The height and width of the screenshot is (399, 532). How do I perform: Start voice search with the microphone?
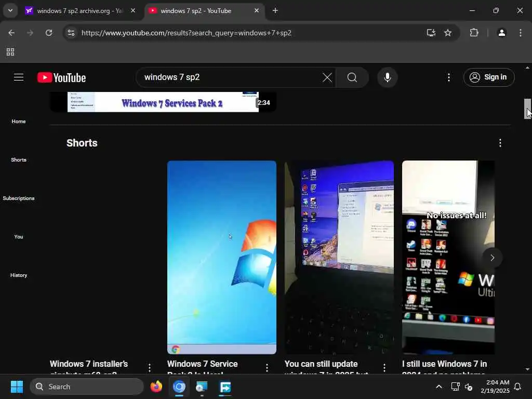click(x=387, y=77)
